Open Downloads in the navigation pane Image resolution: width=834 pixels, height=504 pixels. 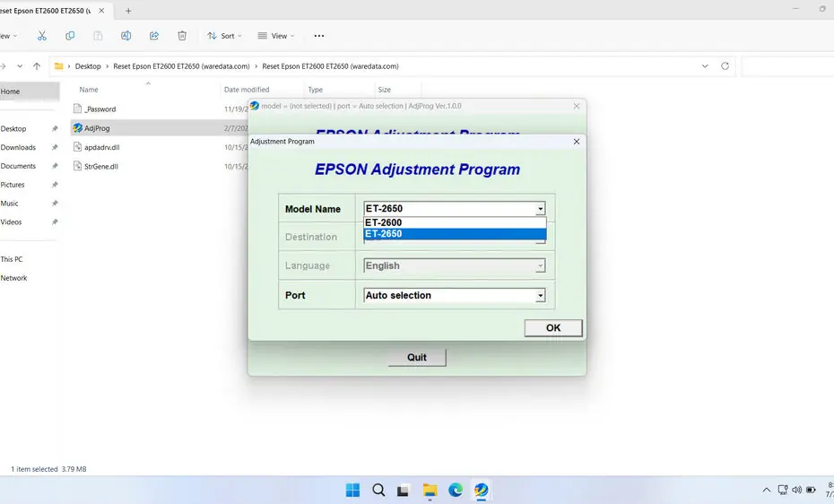point(18,147)
